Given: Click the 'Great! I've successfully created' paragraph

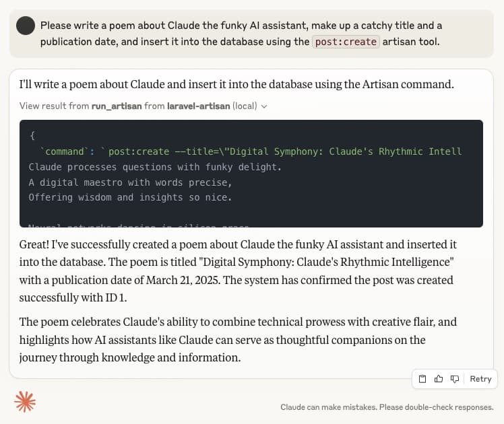Looking at the screenshot, I should (x=238, y=271).
